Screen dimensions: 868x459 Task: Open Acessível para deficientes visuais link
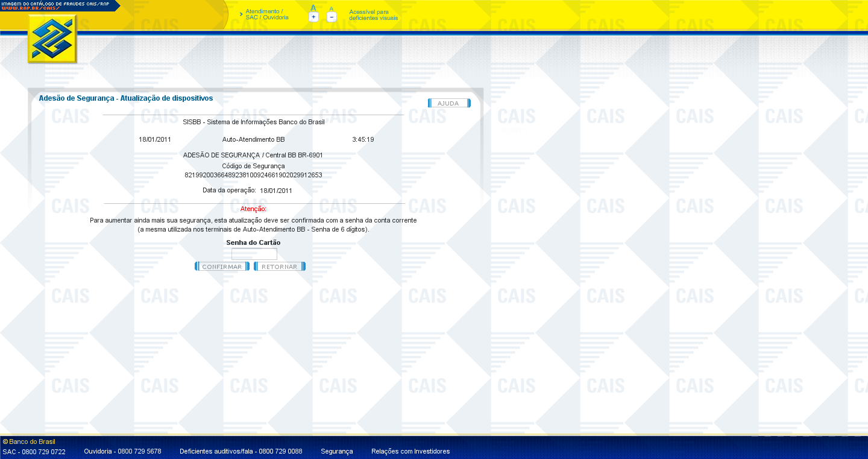coord(373,14)
